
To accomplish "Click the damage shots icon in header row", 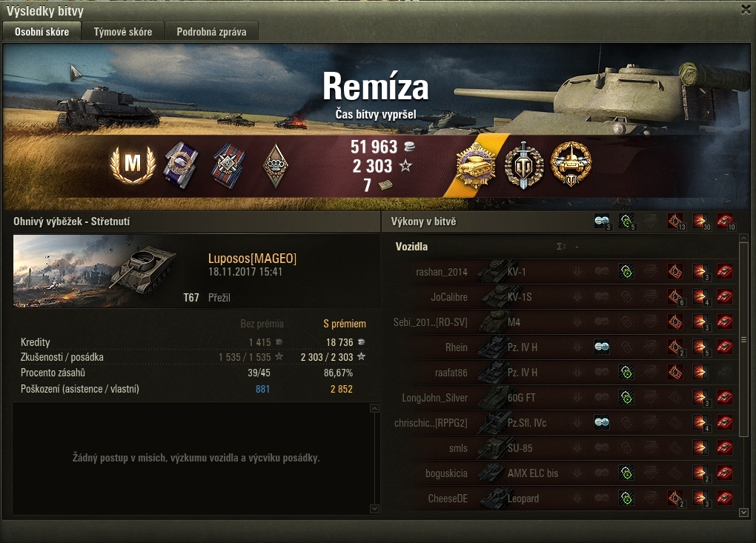I will 700,221.
